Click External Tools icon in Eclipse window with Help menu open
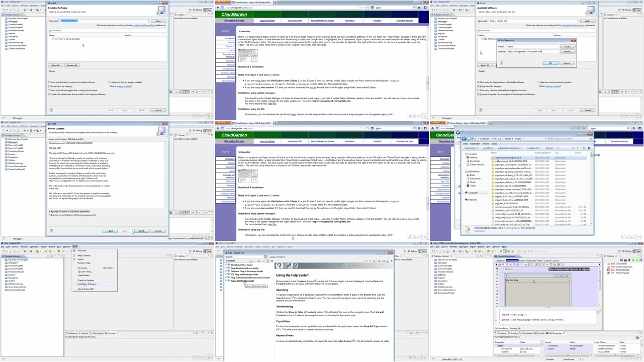The height and width of the screenshot is (362, 644). [37, 251]
